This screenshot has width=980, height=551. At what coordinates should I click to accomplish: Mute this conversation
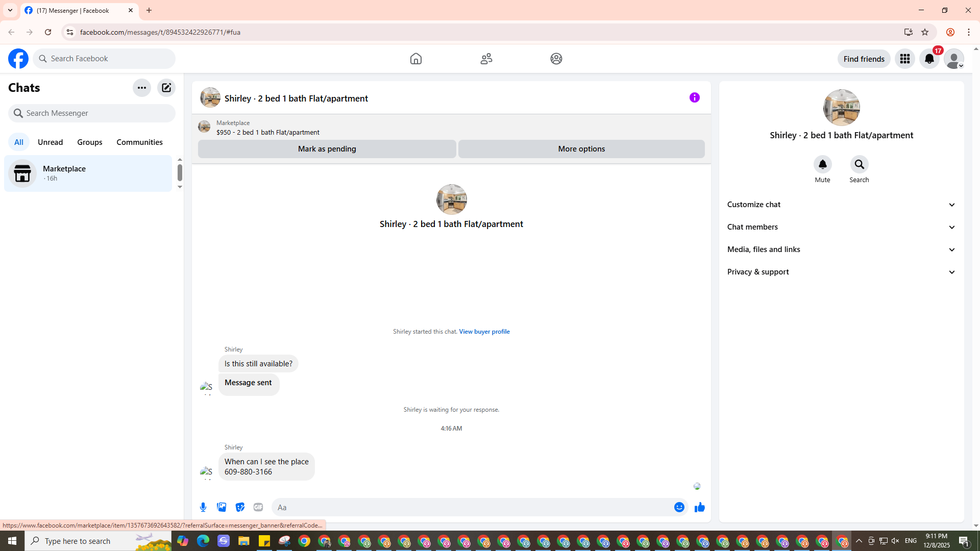point(823,164)
